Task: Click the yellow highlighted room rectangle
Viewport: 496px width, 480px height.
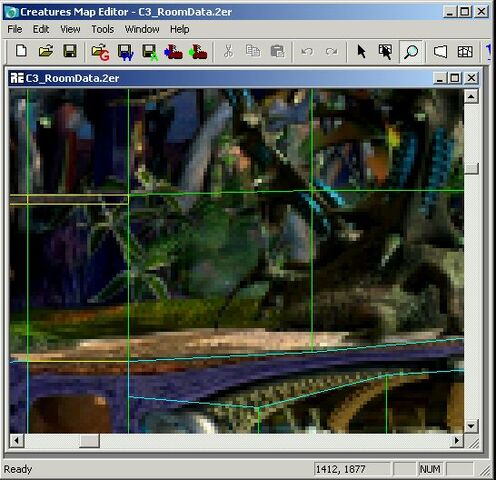Action: [x=69, y=199]
